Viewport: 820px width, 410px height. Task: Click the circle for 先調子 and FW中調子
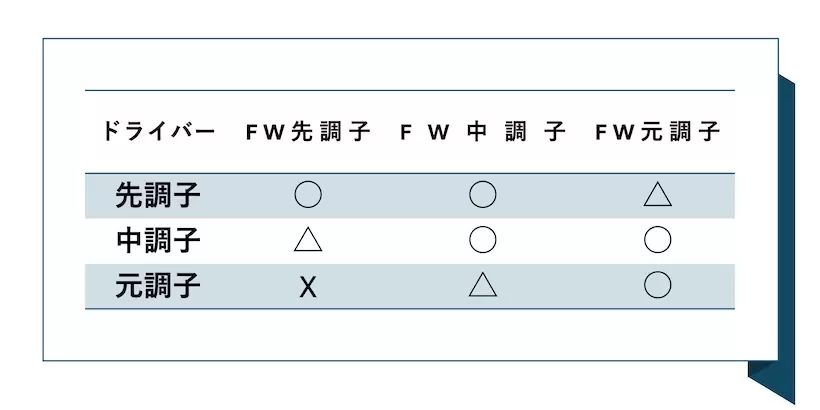click(483, 195)
